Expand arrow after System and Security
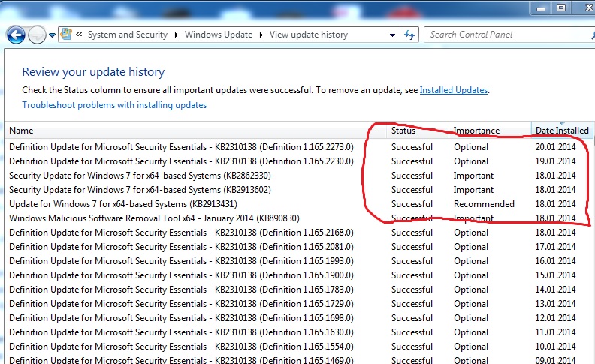 point(176,35)
